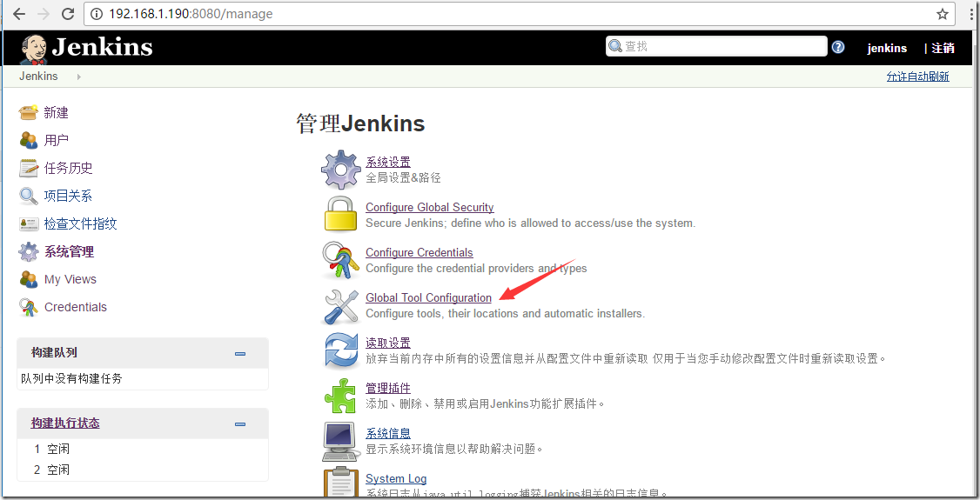Open 系统管理 in the sidebar
Image resolution: width=980 pixels, height=500 pixels.
coord(69,251)
